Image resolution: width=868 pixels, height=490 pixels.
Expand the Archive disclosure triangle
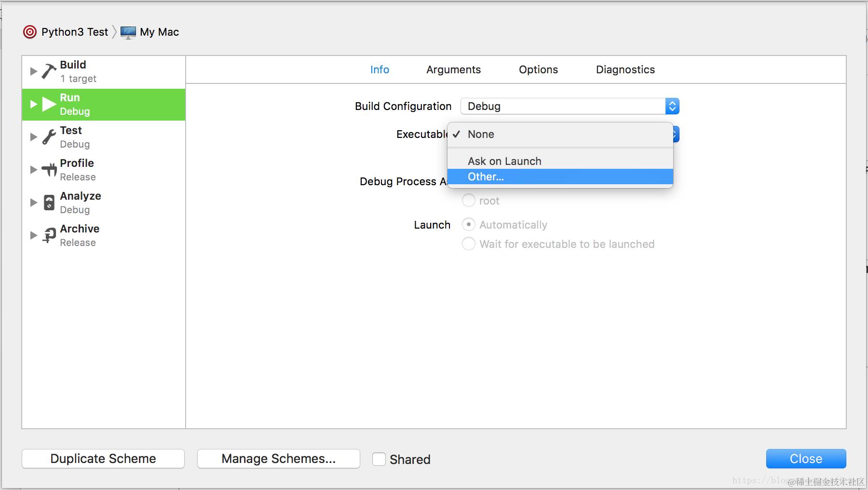click(34, 235)
